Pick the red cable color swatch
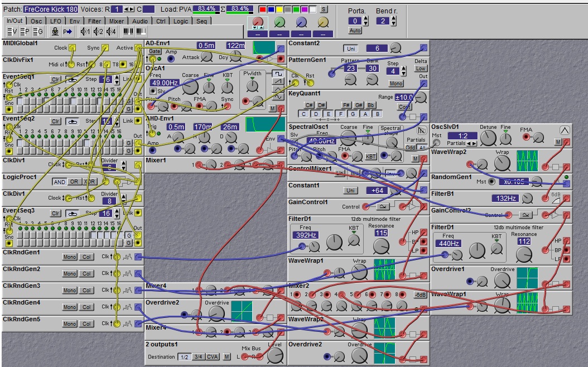 click(263, 9)
